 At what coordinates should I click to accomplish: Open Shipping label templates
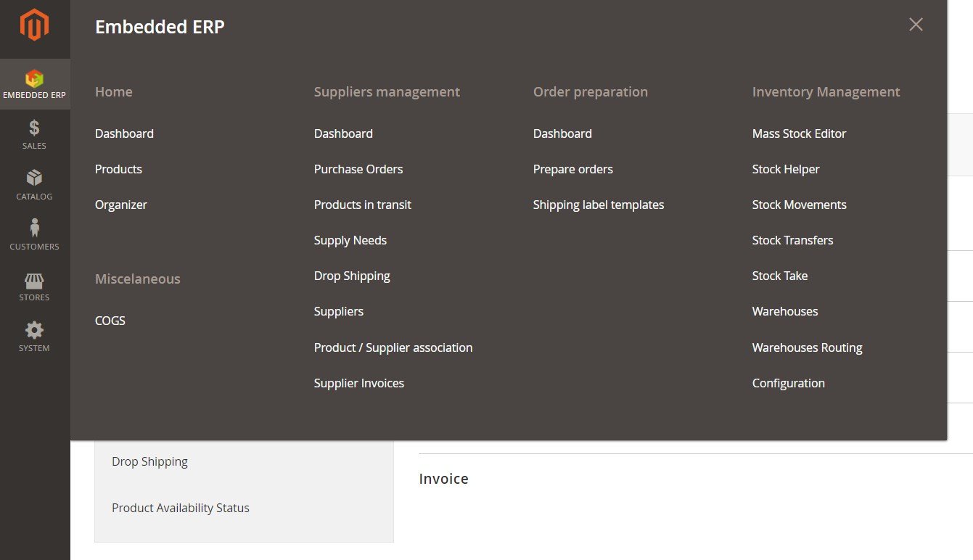599,205
